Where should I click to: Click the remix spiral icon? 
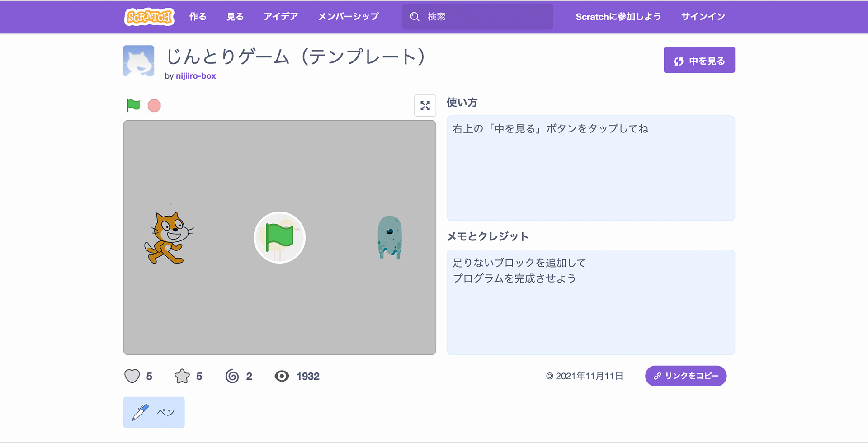tap(232, 376)
